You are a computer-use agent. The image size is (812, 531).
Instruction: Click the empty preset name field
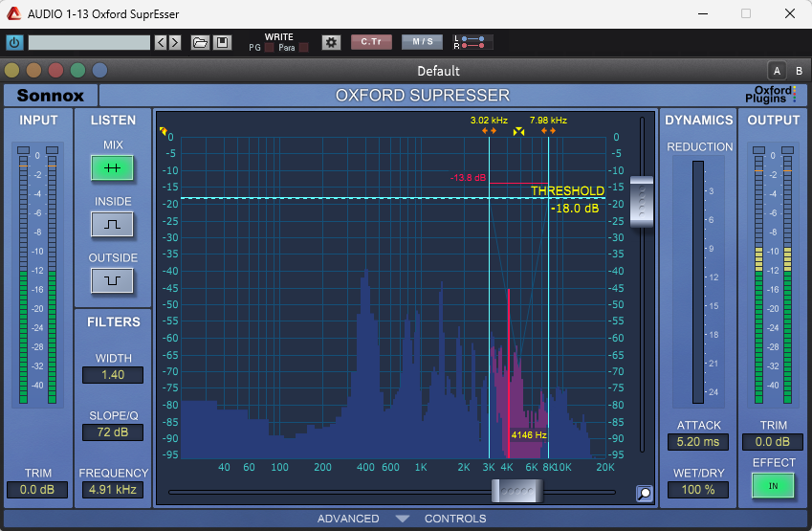pos(89,42)
